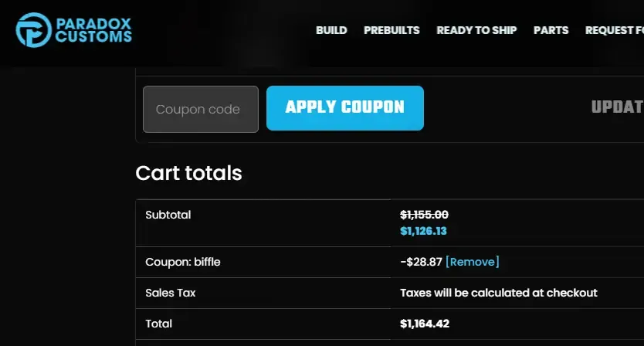The image size is (644, 346).
Task: Select Parts in the navigation bar
Action: 551,30
